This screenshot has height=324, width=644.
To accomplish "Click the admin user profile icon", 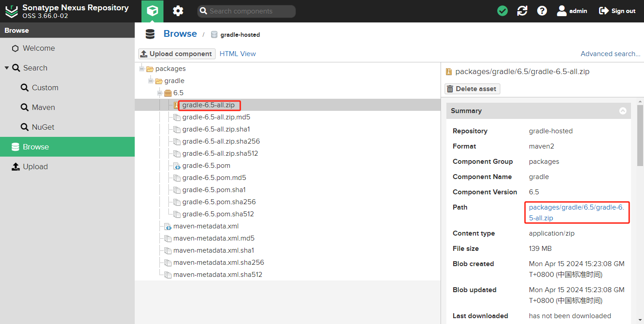I will click(x=562, y=11).
